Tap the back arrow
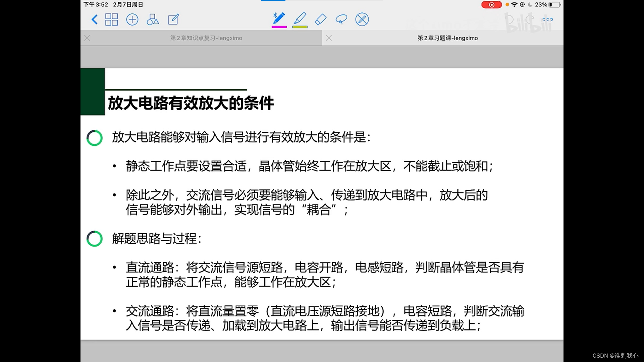 [x=95, y=19]
